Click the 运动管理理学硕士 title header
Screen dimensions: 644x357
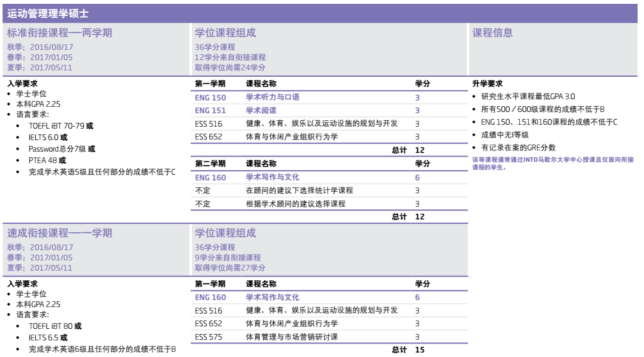tap(49, 13)
